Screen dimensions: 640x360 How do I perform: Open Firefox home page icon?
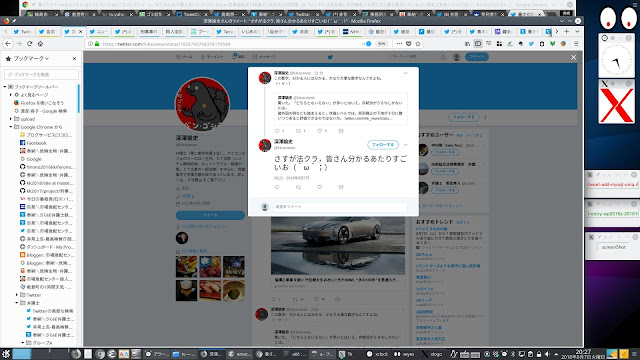pos(40,44)
